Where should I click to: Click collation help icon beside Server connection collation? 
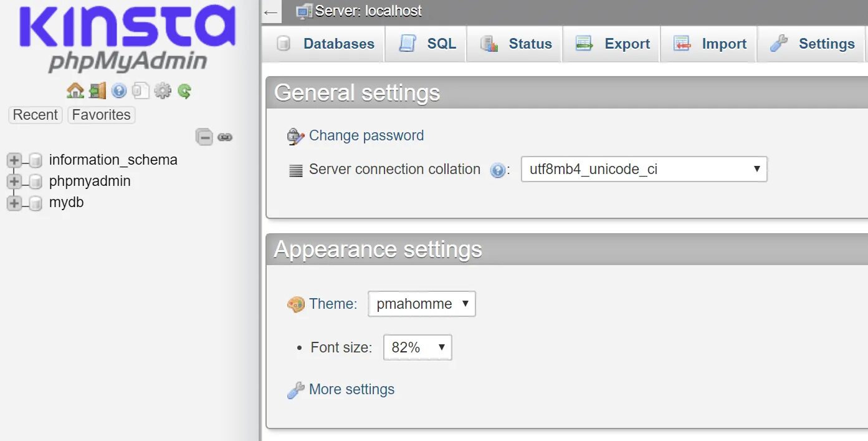click(x=497, y=170)
